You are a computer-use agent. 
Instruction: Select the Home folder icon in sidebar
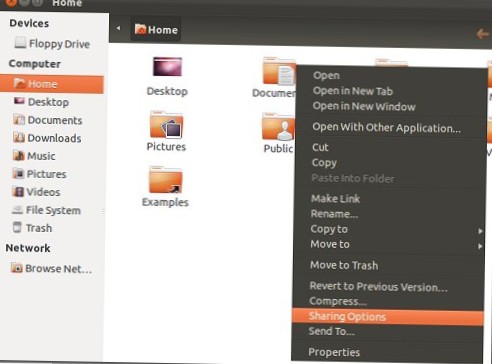(x=20, y=83)
